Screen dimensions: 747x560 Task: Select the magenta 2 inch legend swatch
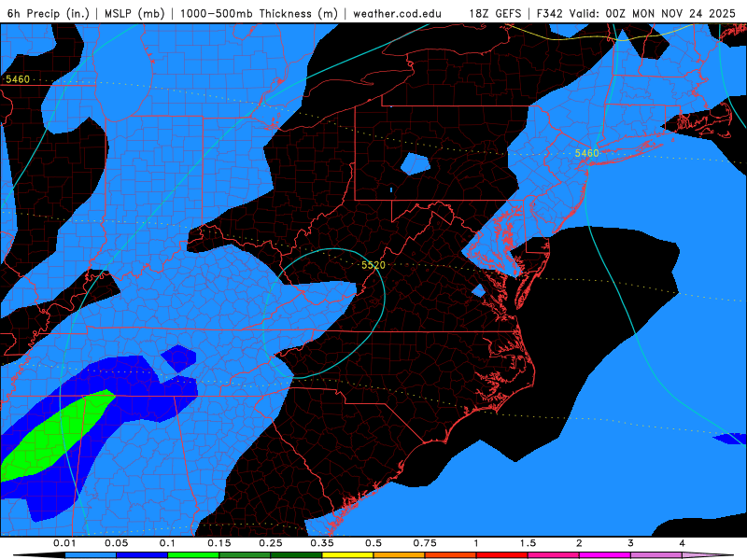(x=605, y=555)
